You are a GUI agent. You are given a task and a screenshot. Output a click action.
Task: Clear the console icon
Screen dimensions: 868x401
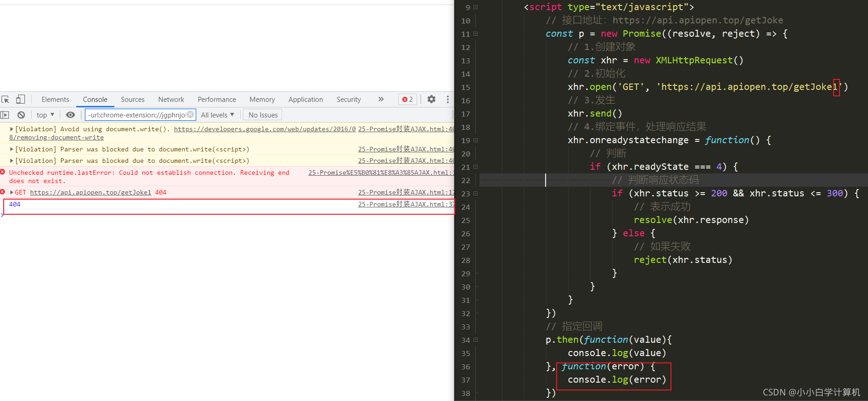pos(21,115)
